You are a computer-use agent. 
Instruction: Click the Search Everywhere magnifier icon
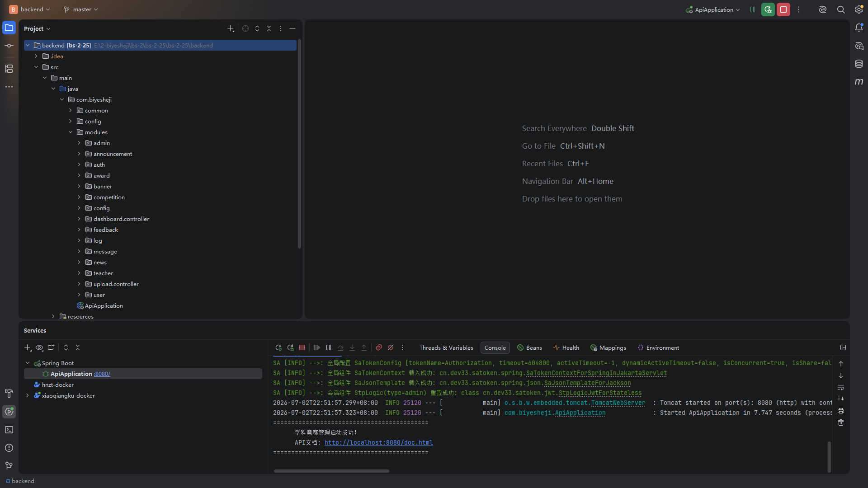(x=841, y=9)
